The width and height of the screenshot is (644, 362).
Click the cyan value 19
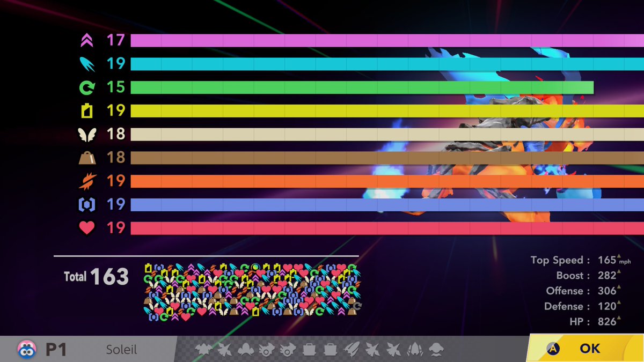pos(115,64)
